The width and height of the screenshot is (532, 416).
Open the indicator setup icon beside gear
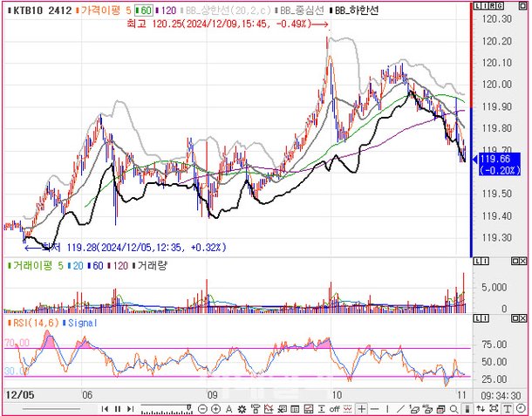pos(256,409)
